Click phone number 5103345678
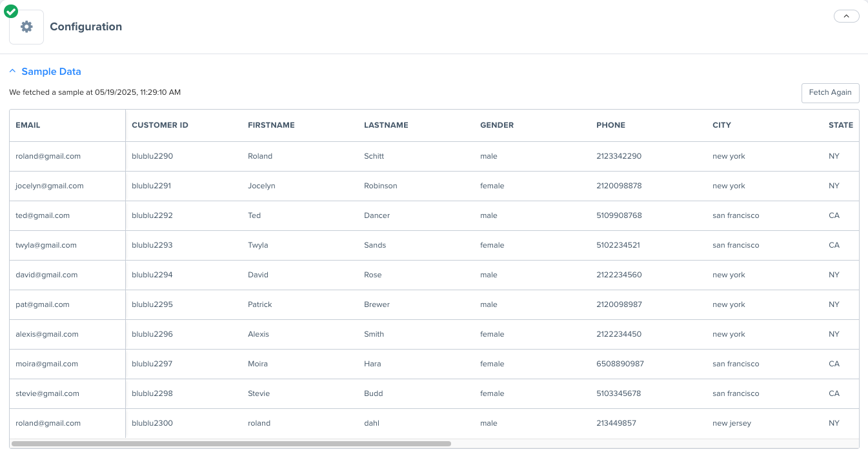The image size is (868, 456). click(x=619, y=393)
